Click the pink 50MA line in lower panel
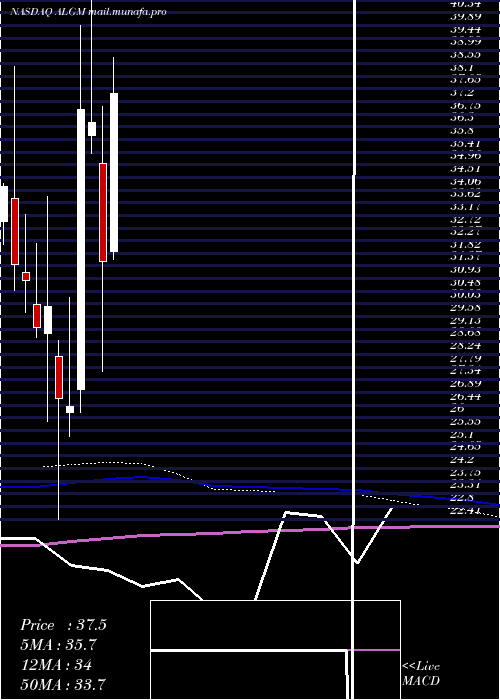Image resolution: width=500 pixels, height=700 pixels. point(250,532)
